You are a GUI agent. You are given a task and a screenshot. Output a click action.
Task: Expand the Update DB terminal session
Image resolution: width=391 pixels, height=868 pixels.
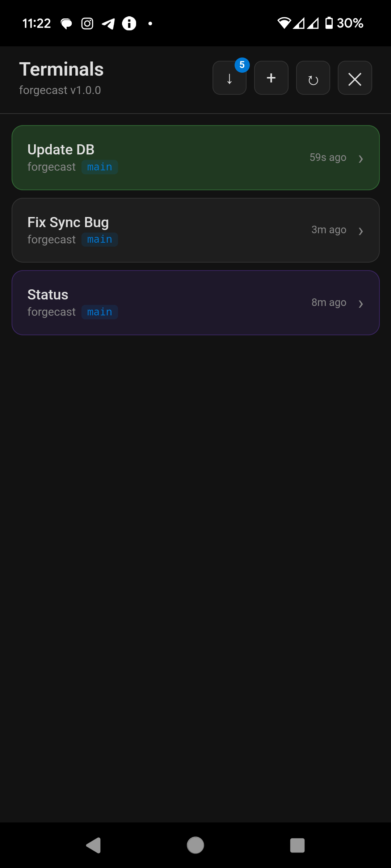(361, 158)
